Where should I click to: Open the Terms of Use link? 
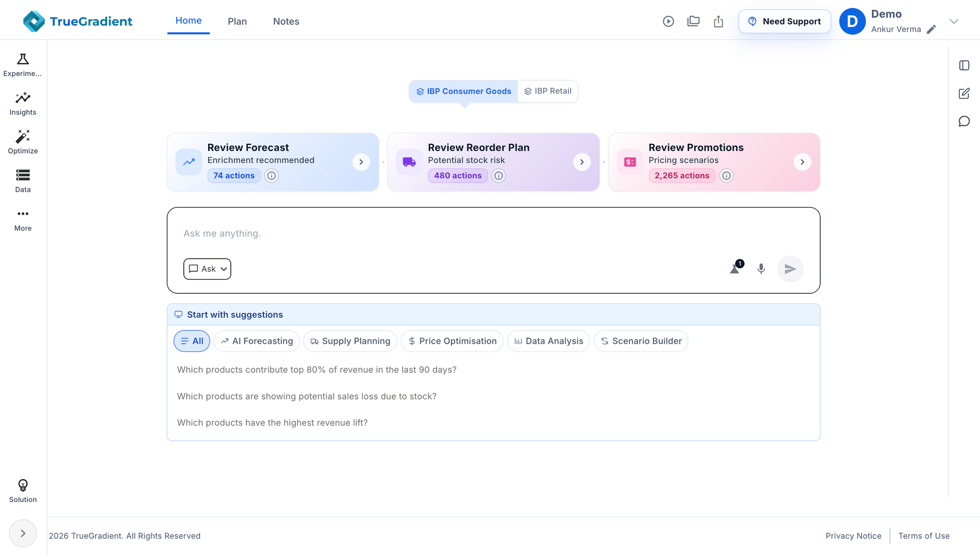click(x=924, y=536)
